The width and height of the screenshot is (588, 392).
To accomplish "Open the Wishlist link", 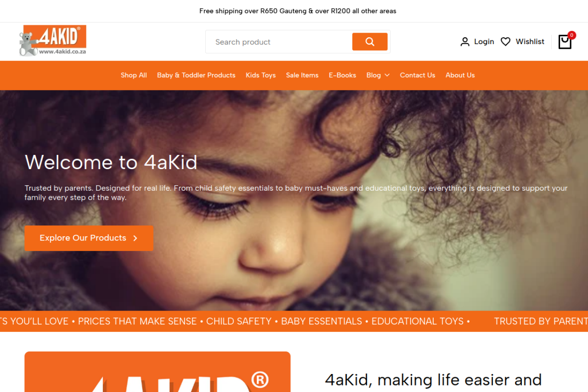I will [x=530, y=42].
